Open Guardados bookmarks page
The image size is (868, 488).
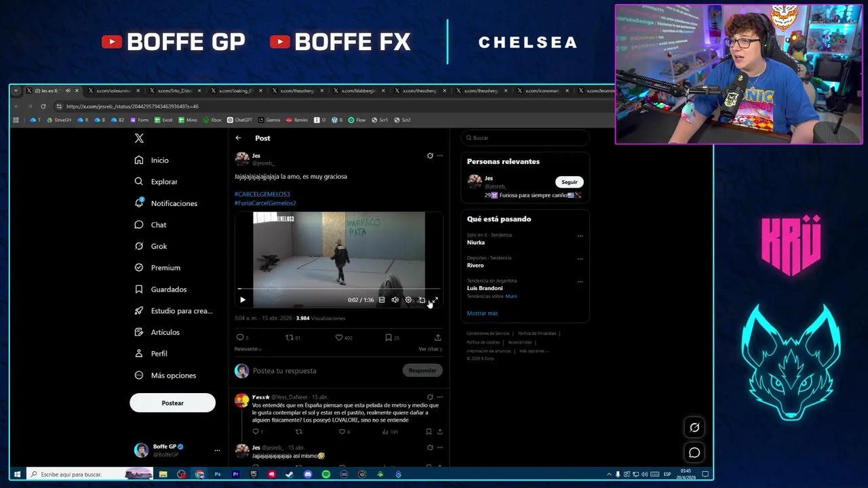(161, 289)
